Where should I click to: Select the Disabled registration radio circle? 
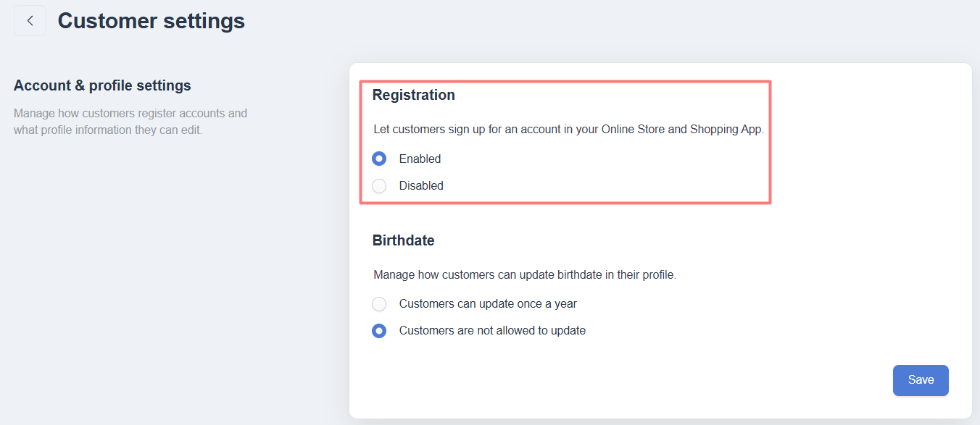pos(379,186)
